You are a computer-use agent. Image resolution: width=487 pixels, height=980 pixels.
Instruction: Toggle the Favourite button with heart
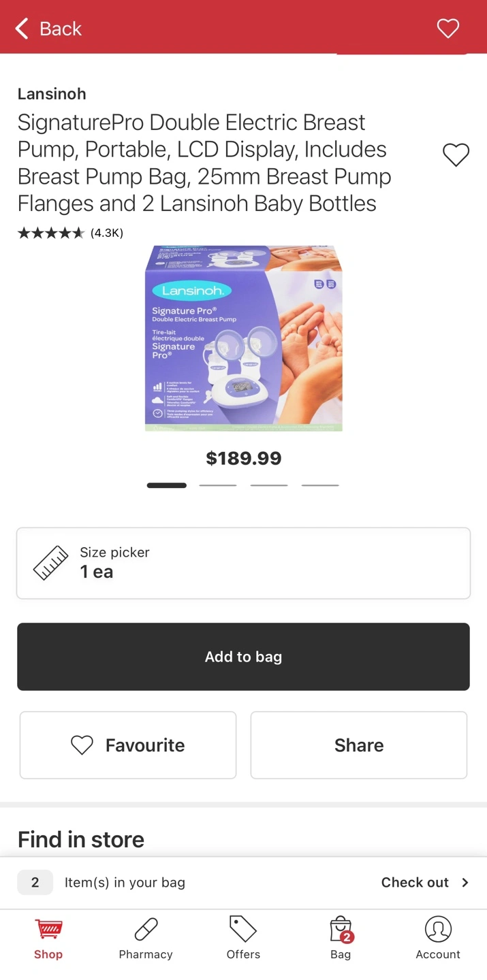coord(128,745)
